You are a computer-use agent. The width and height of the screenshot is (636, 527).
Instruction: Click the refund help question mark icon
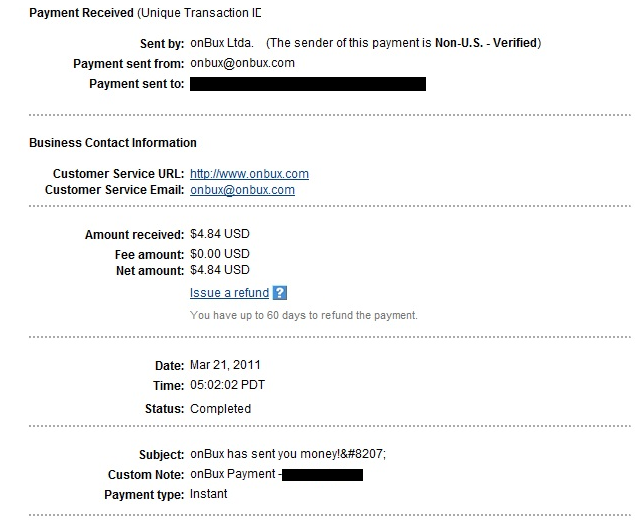[280, 293]
